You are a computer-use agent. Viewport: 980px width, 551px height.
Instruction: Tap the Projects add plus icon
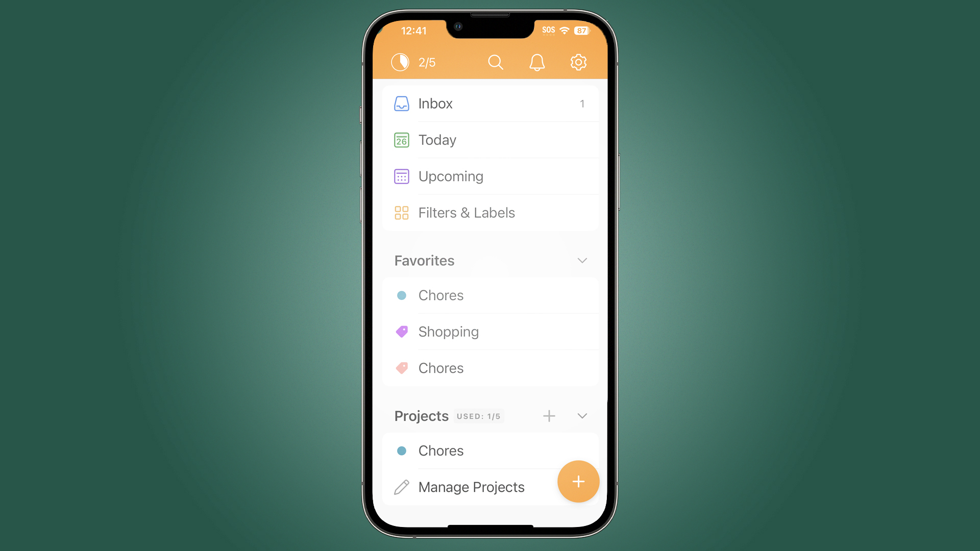549,415
